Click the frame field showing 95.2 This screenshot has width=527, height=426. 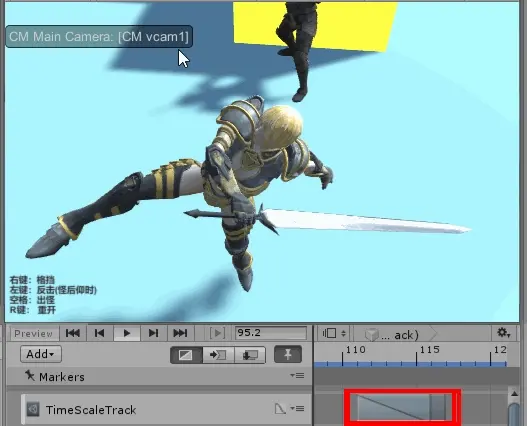pyautogui.click(x=271, y=333)
